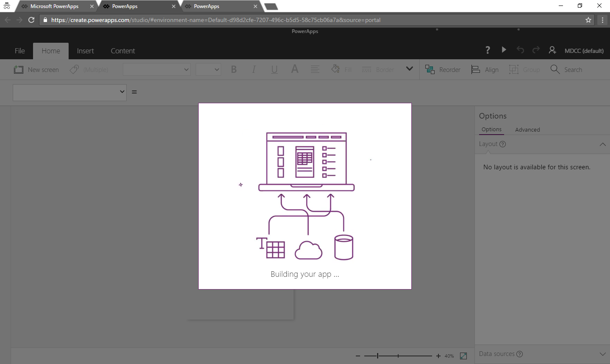
Task: Toggle underline text formatting
Action: click(274, 70)
